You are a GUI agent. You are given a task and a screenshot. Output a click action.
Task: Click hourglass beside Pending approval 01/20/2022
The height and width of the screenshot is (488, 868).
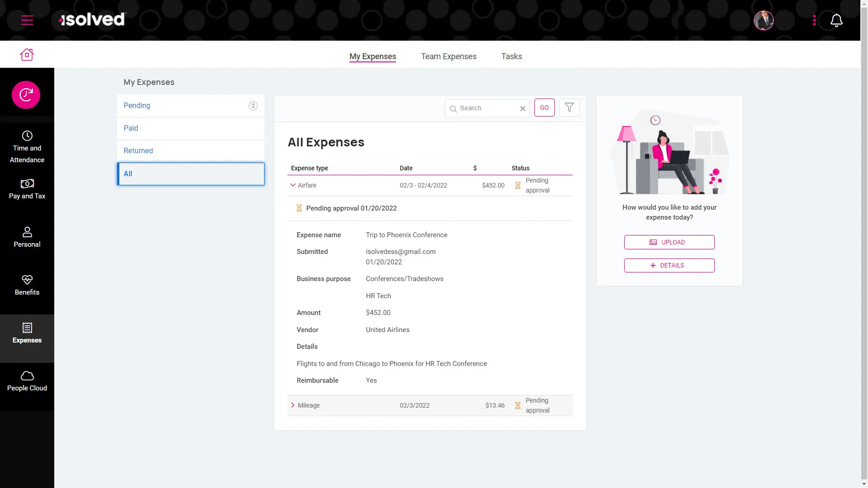click(299, 208)
